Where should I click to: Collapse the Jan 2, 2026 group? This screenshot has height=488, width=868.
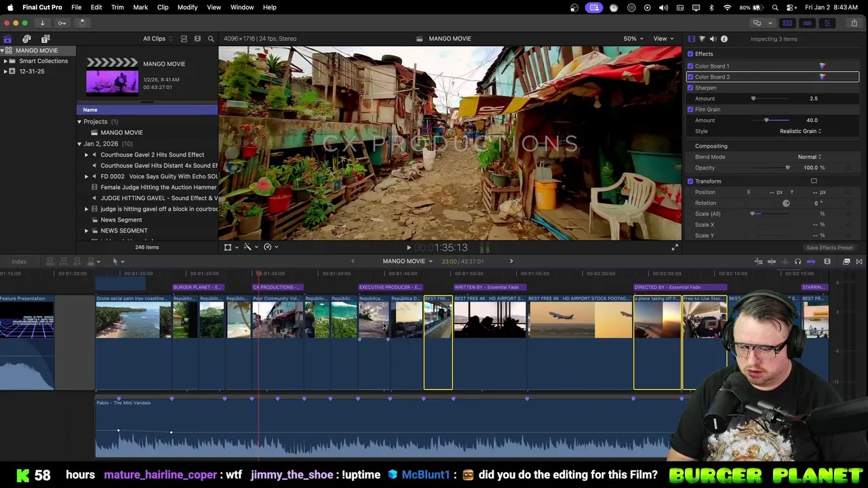[x=79, y=144]
